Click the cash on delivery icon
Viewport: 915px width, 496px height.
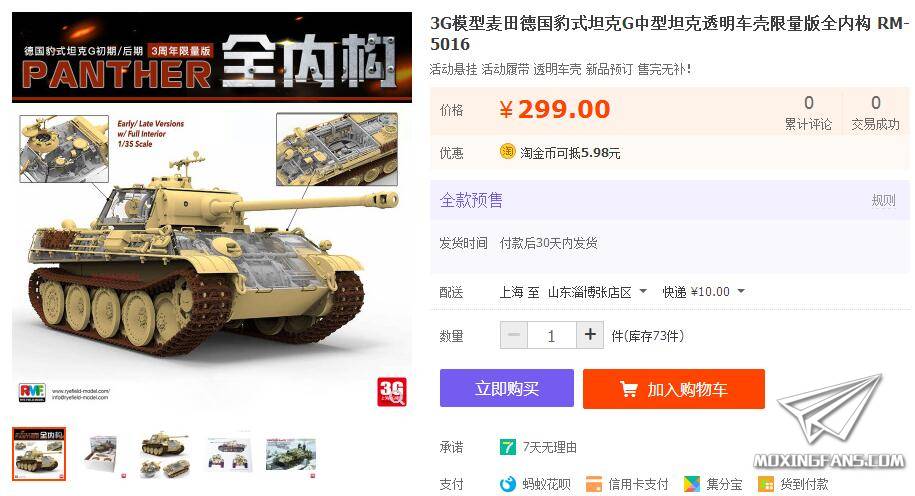click(765, 484)
